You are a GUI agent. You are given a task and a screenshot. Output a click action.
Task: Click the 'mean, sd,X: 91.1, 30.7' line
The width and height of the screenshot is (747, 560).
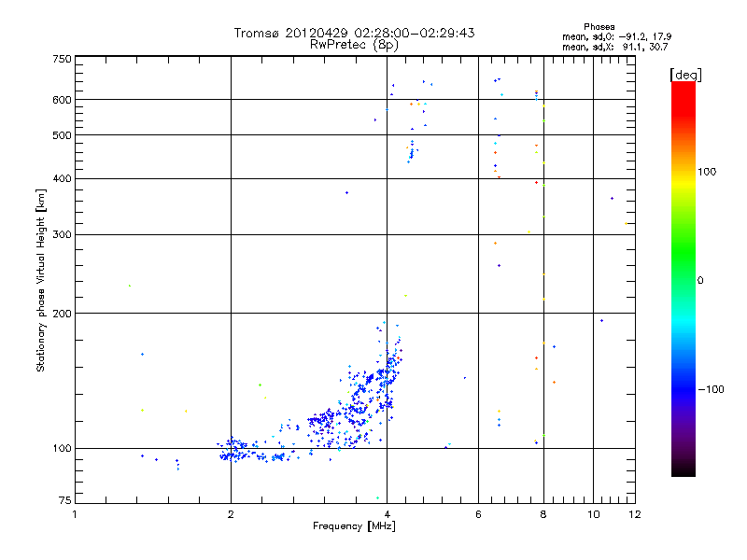pyautogui.click(x=615, y=47)
